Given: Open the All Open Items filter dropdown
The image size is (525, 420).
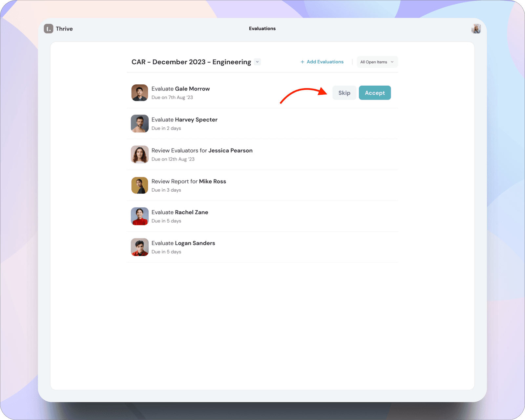Looking at the screenshot, I should coord(377,62).
